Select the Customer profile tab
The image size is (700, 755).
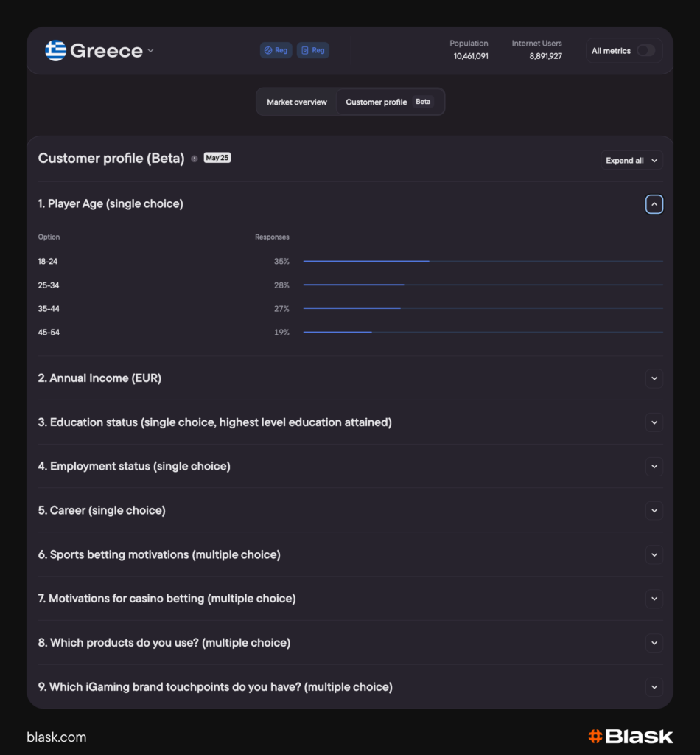point(376,102)
